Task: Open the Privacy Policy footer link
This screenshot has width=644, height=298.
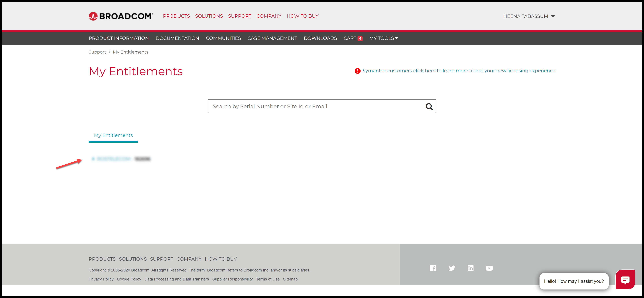Action: click(x=101, y=279)
